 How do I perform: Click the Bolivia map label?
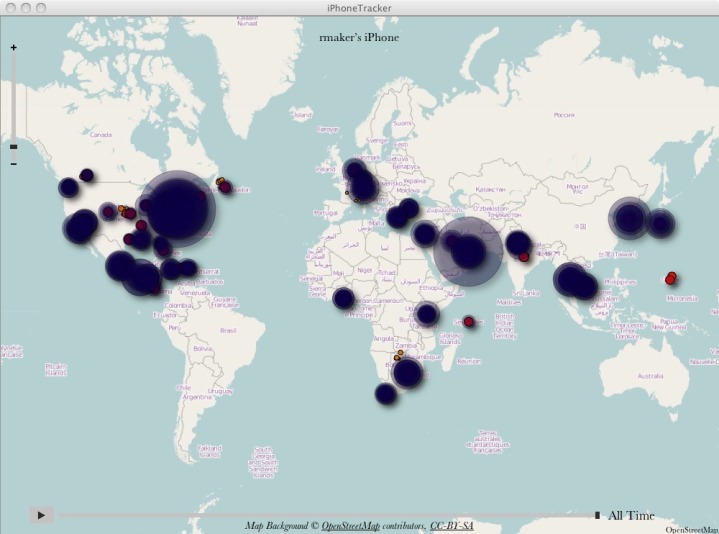pos(202,349)
